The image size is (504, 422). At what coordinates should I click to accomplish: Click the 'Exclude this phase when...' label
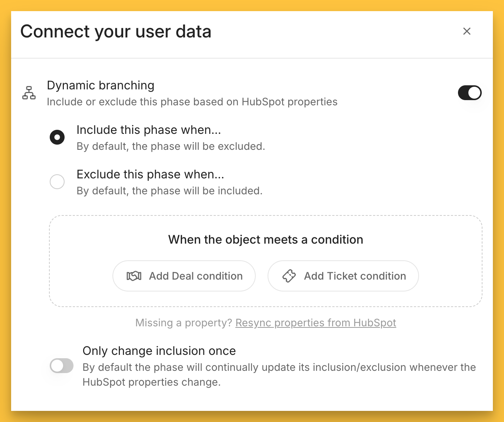pos(150,174)
